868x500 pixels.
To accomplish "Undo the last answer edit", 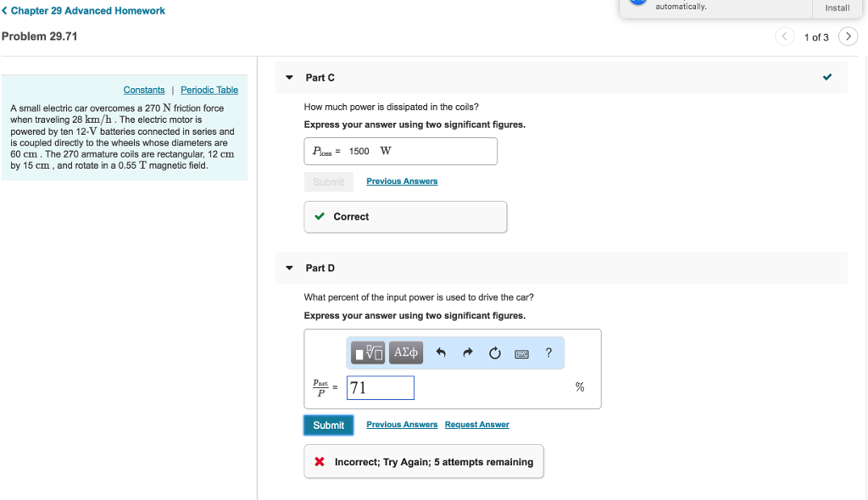I will point(441,353).
